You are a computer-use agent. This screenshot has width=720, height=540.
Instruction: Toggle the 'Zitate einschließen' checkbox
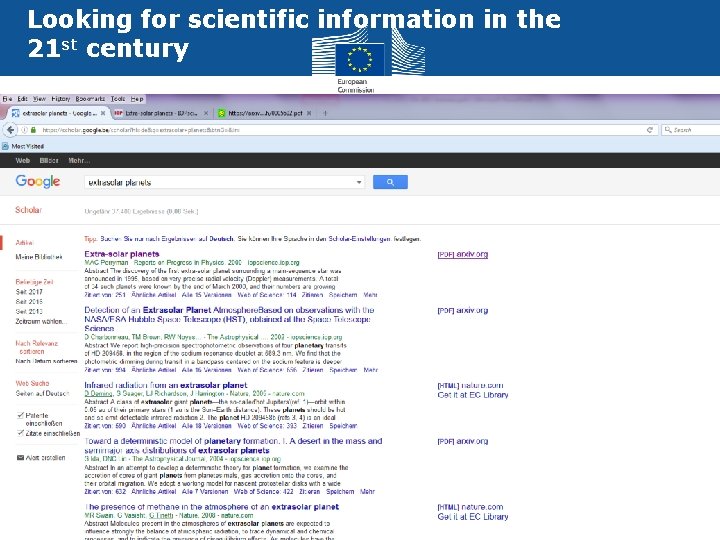pyautogui.click(x=20, y=433)
